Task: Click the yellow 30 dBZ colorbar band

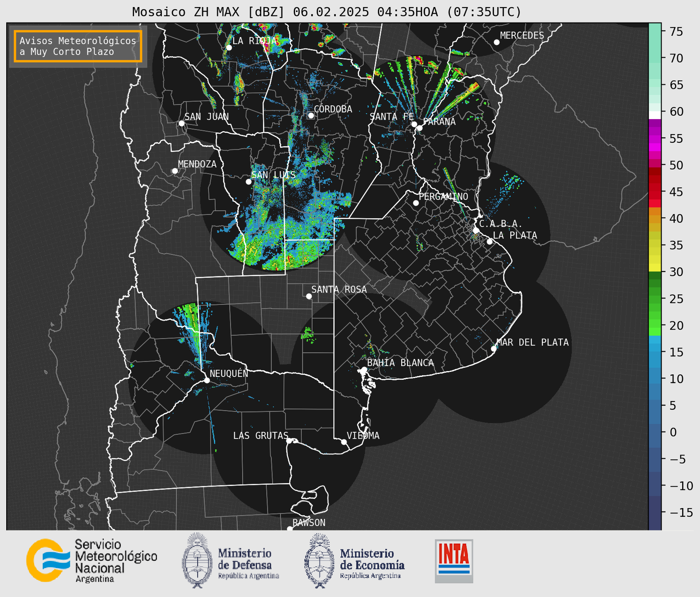Action: point(655,267)
